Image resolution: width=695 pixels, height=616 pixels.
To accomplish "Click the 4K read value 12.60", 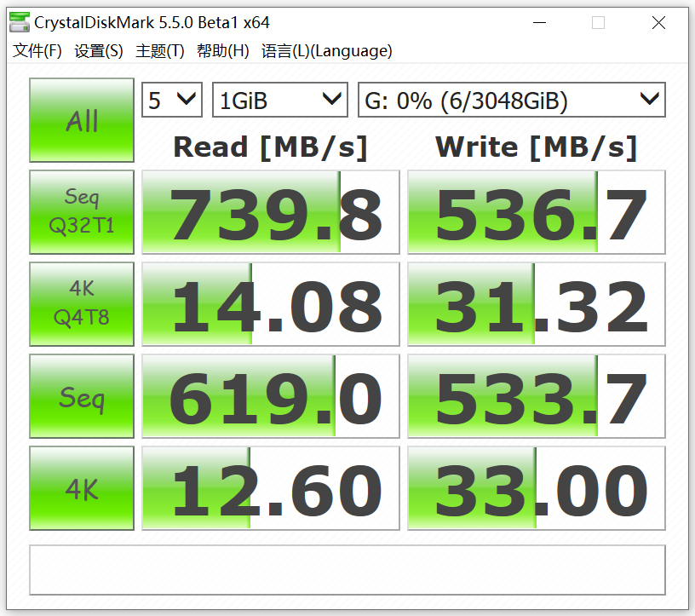I will 271,488.
